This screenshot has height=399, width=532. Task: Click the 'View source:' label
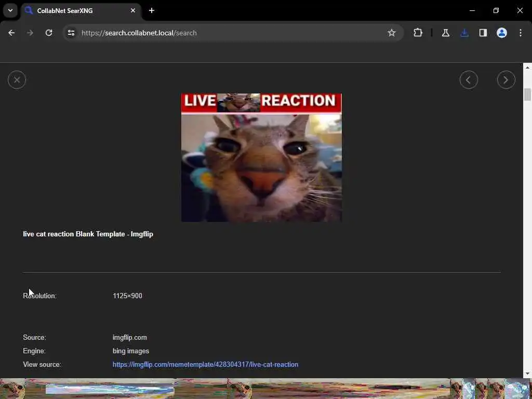pyautogui.click(x=42, y=364)
